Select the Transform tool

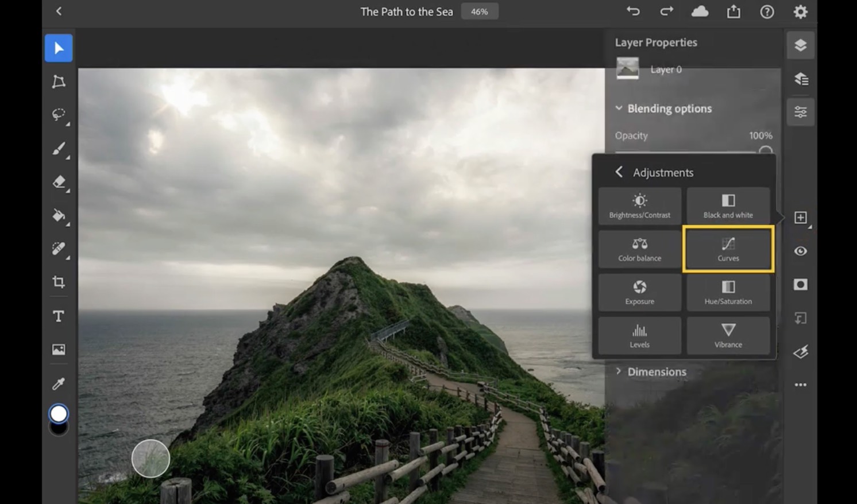pos(59,82)
